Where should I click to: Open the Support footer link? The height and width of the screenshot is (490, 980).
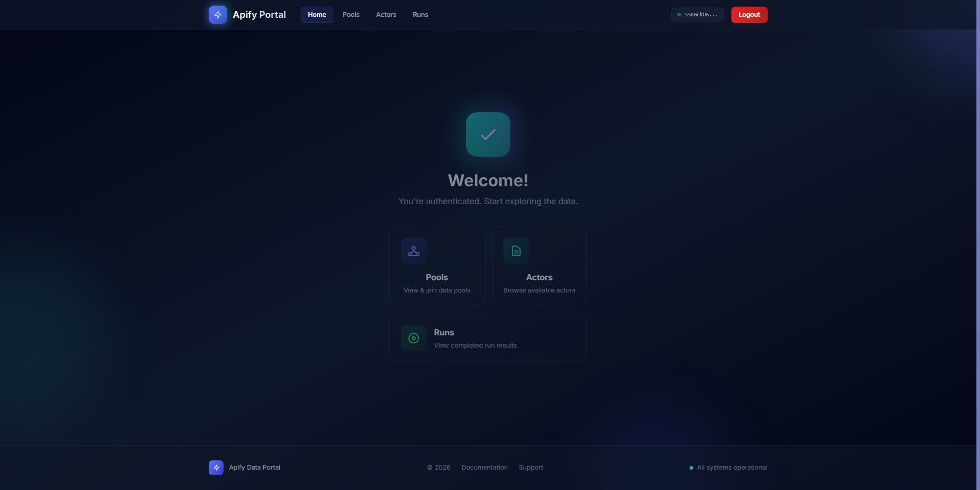(x=530, y=468)
